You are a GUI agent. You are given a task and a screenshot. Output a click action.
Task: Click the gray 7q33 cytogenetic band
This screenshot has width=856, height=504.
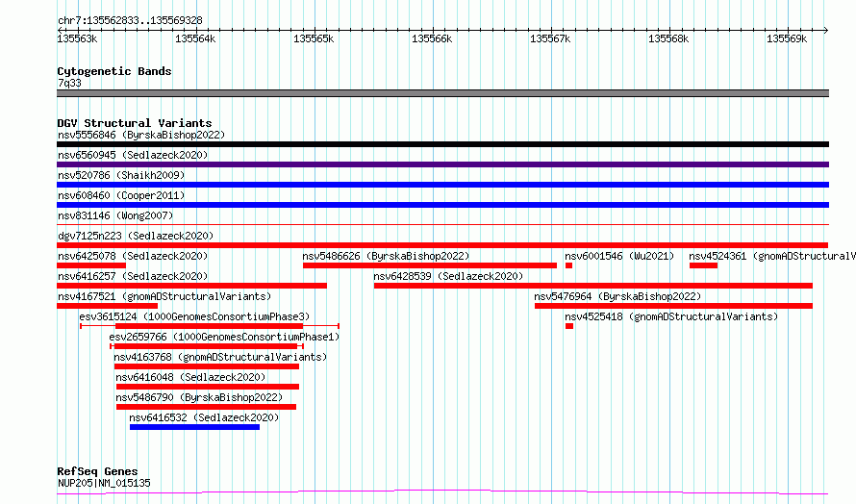[x=442, y=93]
